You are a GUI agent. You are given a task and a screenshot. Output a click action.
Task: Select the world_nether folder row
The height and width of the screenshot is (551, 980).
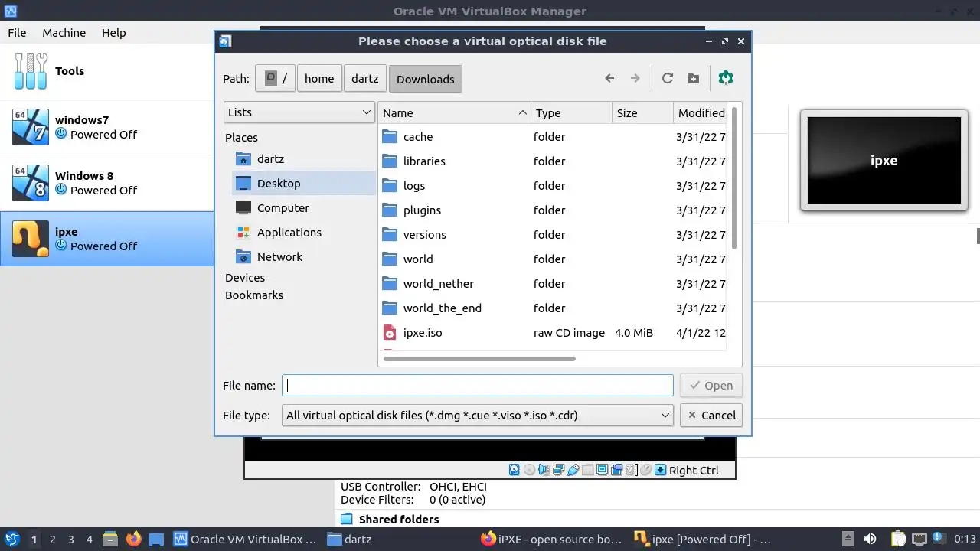[552, 284]
